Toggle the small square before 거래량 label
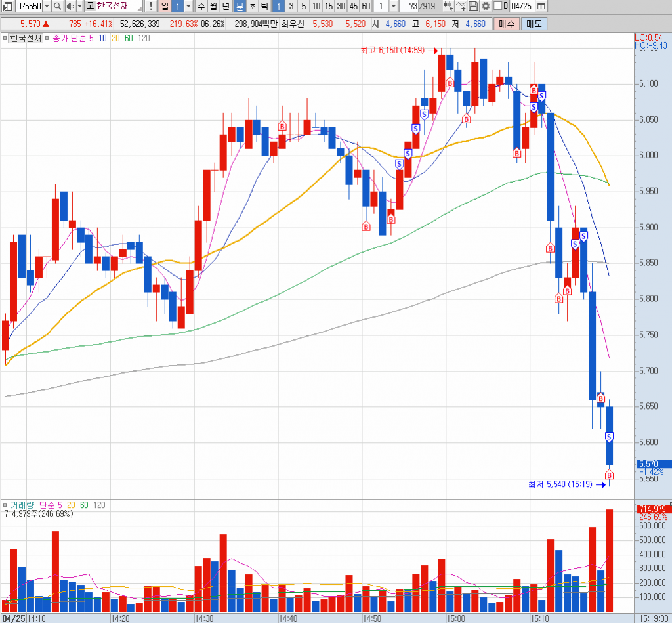This screenshot has height=623, width=672. click(x=5, y=505)
